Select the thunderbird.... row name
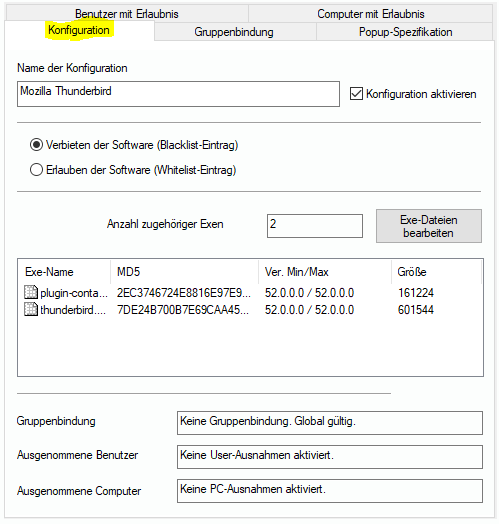Image resolution: width=499 pixels, height=524 pixels. click(73, 310)
